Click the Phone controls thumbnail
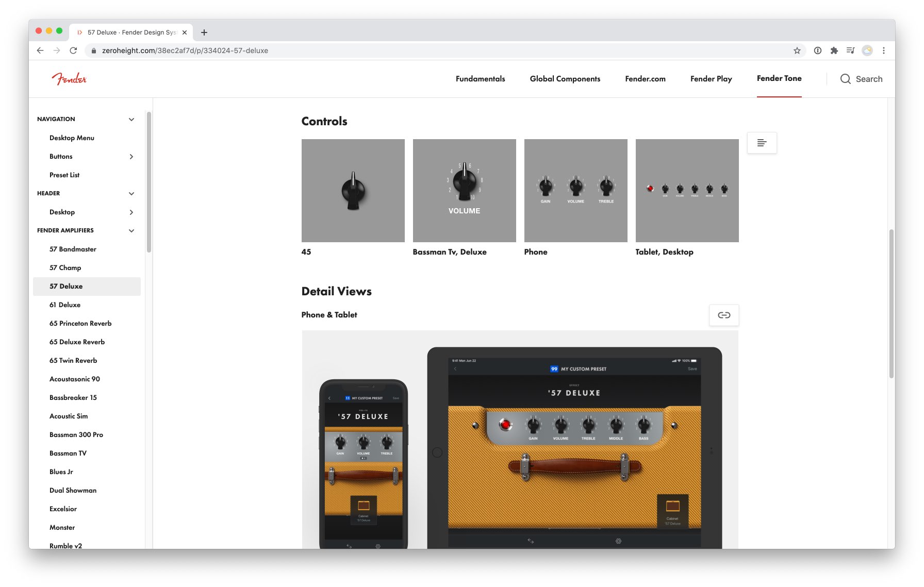 point(576,191)
